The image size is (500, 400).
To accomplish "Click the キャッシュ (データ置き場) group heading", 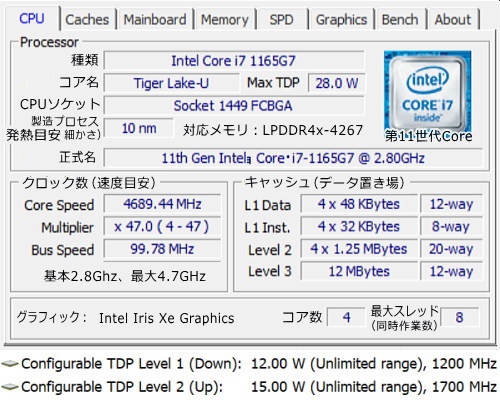I will point(324,183).
